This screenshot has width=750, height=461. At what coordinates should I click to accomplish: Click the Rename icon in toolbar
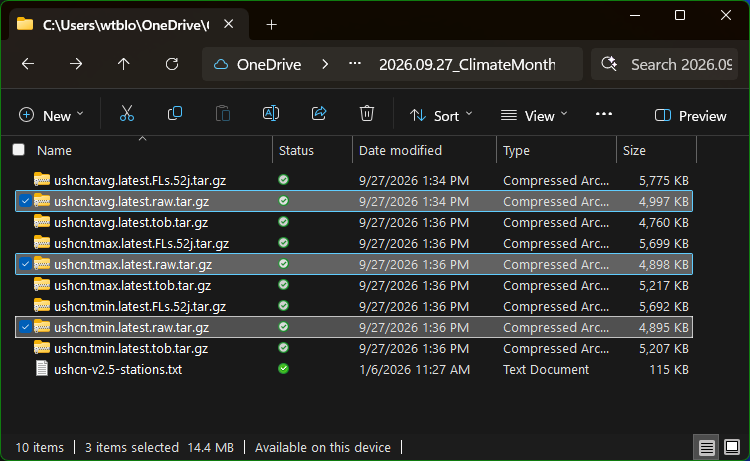pos(271,114)
